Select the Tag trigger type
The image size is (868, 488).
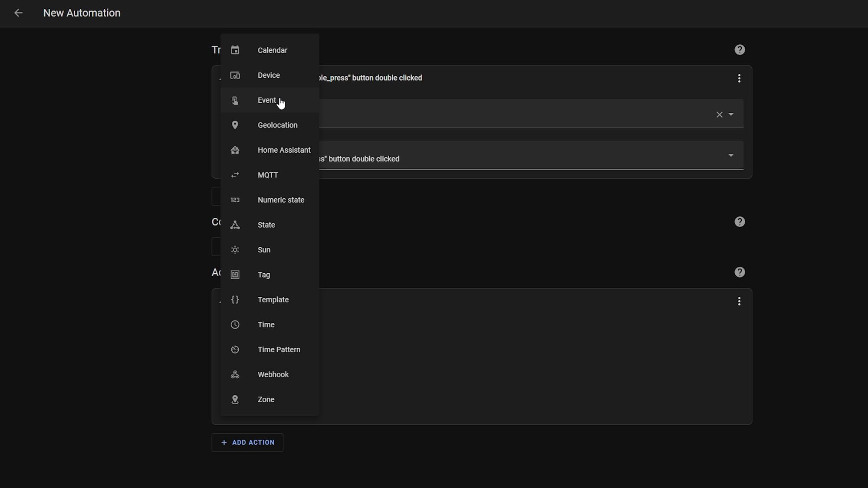click(x=263, y=274)
